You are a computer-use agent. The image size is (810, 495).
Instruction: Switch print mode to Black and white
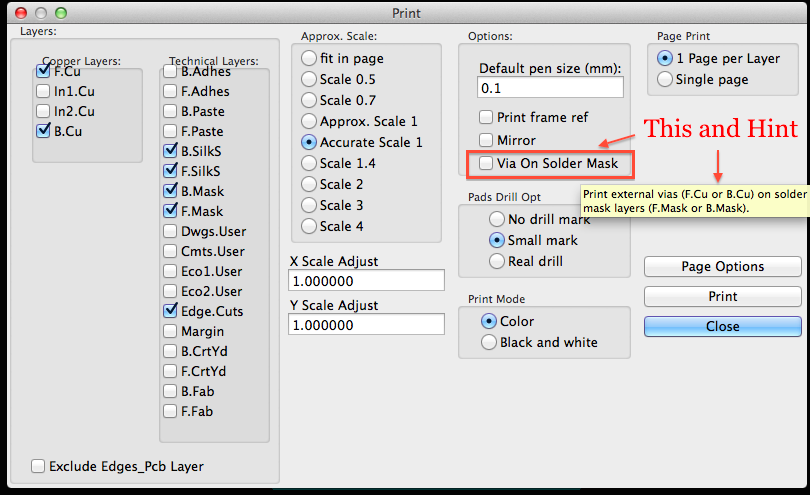tap(489, 342)
